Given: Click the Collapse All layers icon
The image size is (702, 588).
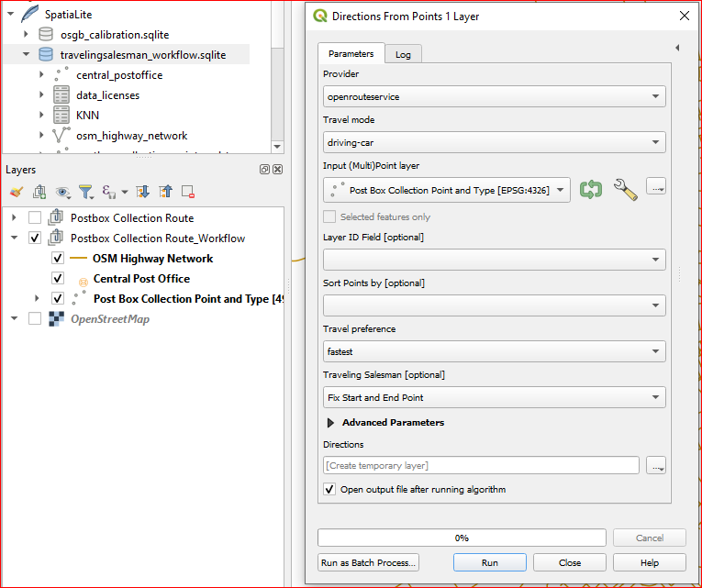Looking at the screenshot, I should 165,192.
